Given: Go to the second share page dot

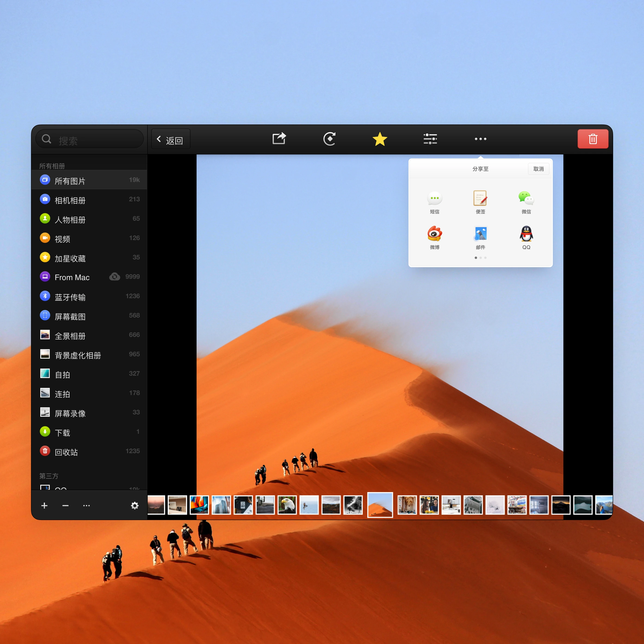Looking at the screenshot, I should 480,258.
